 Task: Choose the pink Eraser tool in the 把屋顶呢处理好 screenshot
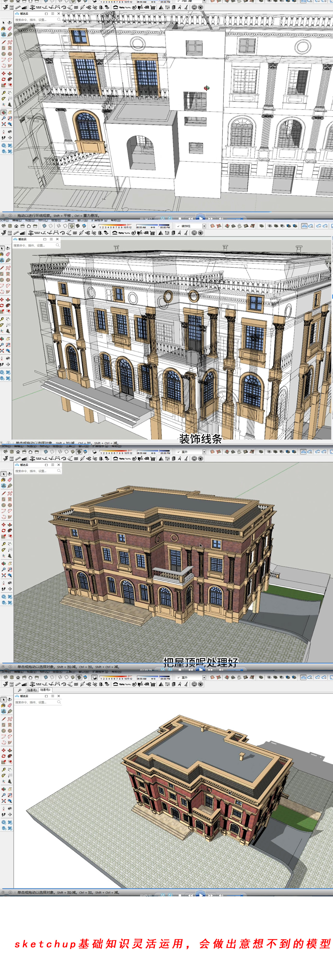pos(10,480)
